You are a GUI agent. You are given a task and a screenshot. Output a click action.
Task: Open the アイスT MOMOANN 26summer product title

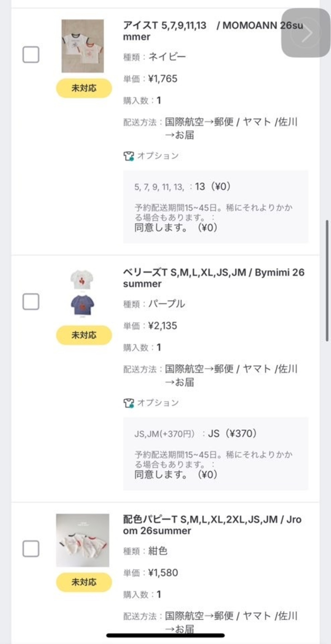point(213,31)
